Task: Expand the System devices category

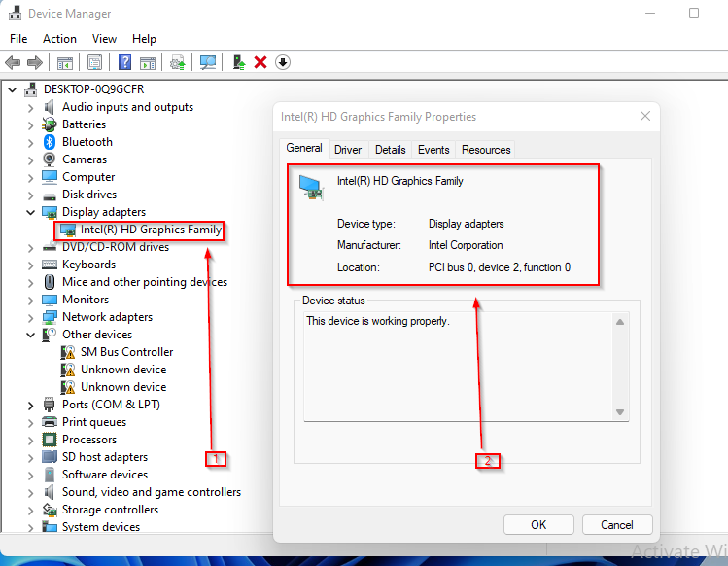Action: click(x=31, y=527)
